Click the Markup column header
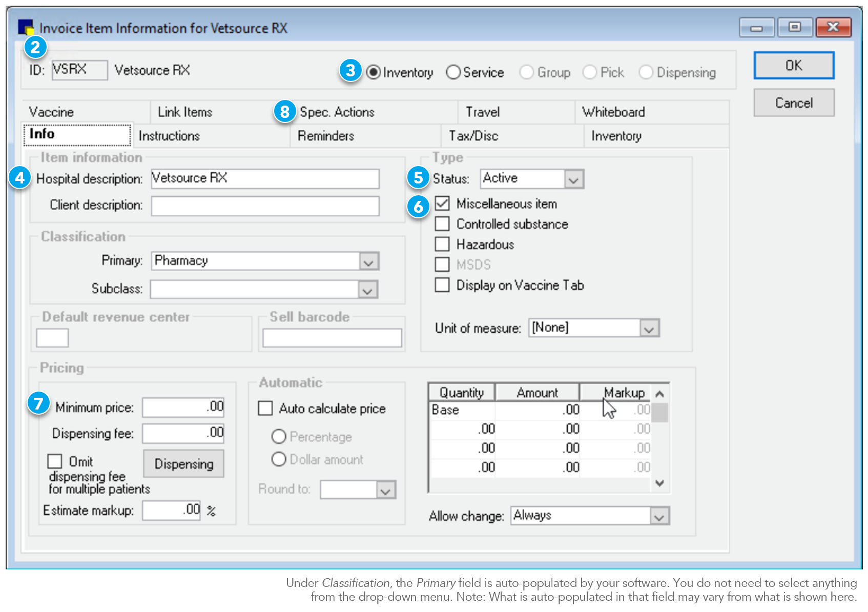Viewport: 868px width, 612px height. (x=615, y=393)
